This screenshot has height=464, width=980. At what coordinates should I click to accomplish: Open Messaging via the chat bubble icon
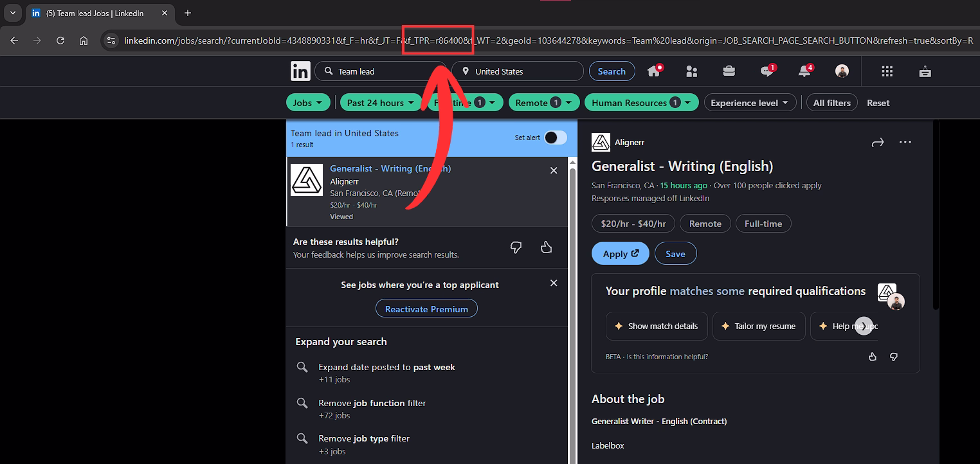pos(766,71)
